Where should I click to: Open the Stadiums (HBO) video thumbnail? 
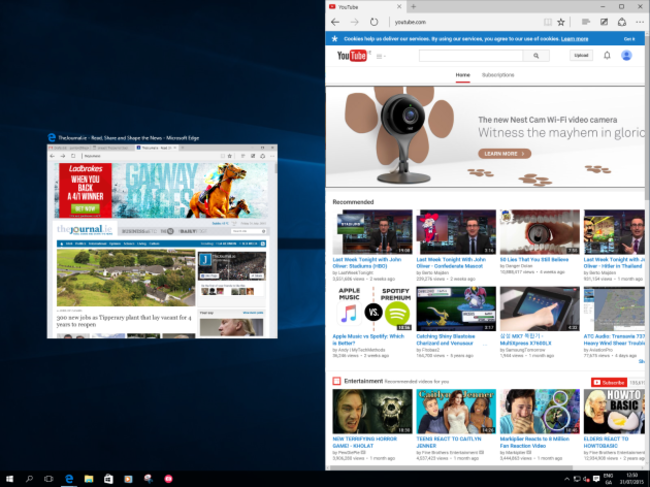[x=372, y=232]
